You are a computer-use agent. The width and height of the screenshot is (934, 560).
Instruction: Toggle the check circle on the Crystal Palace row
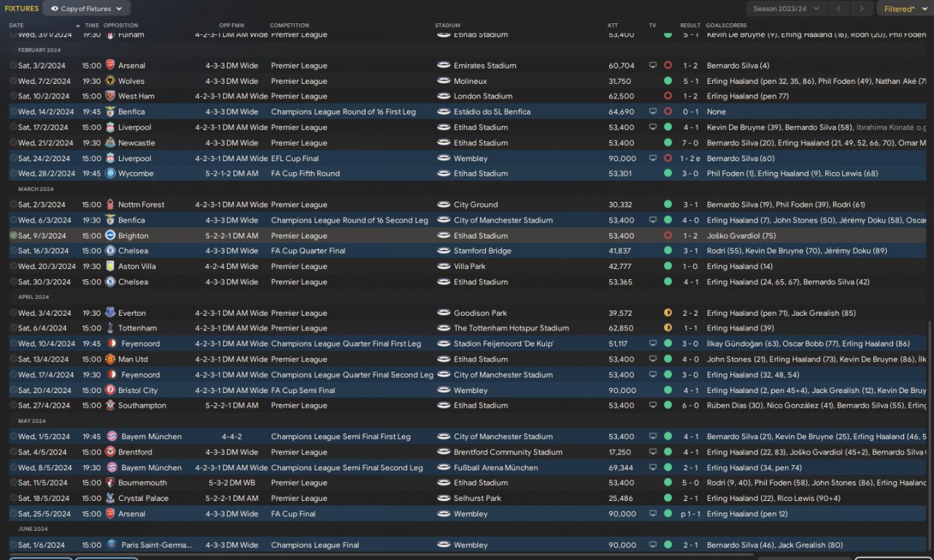(x=13, y=499)
